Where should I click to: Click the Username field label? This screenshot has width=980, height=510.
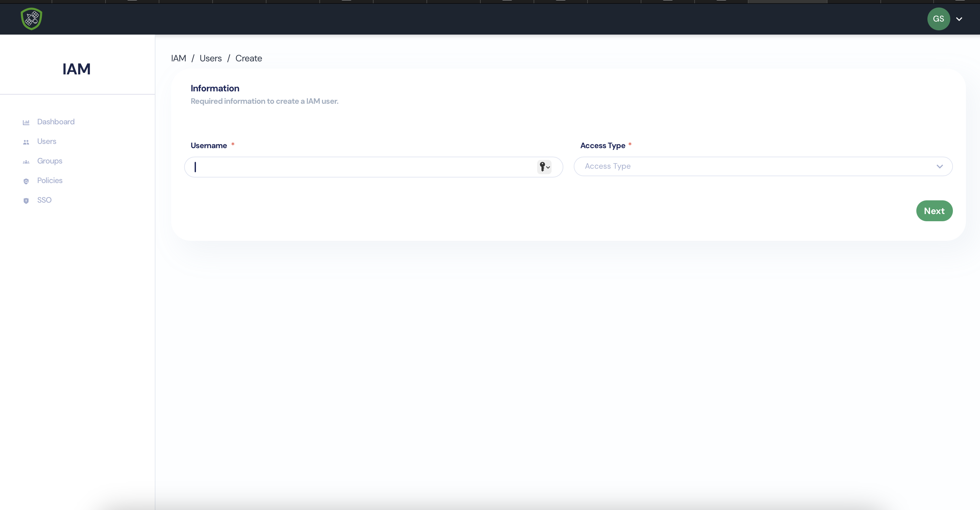click(208, 146)
